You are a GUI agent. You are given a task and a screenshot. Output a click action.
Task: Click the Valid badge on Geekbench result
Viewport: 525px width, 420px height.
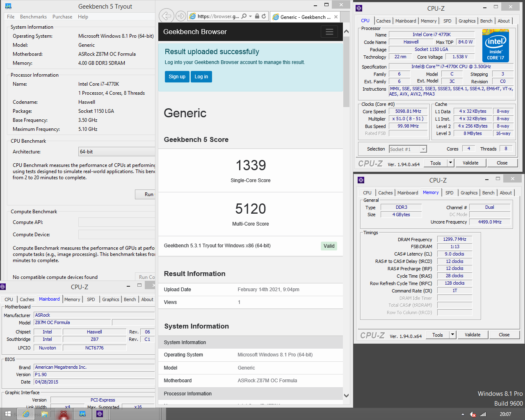coord(329,246)
